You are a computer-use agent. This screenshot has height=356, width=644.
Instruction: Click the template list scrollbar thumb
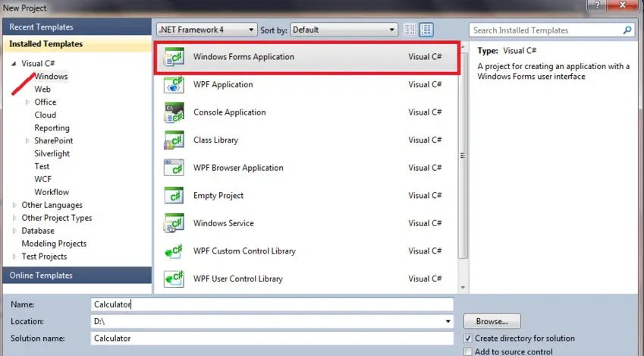point(463,156)
